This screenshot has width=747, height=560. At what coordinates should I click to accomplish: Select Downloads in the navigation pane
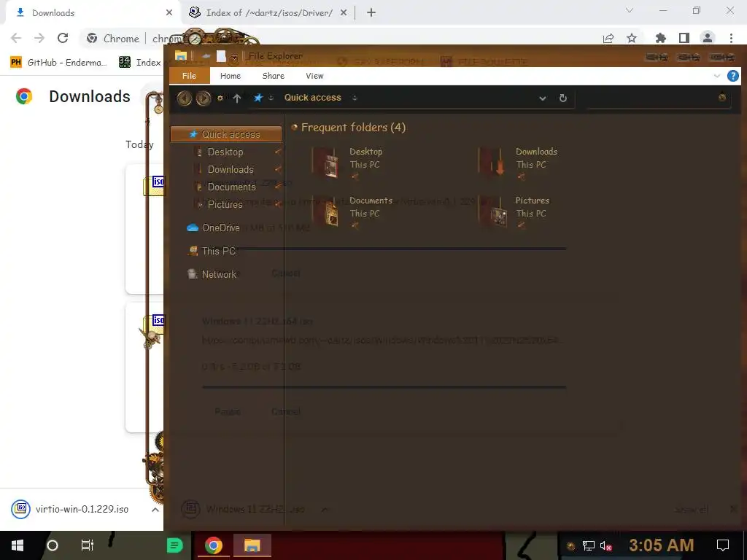[231, 169]
